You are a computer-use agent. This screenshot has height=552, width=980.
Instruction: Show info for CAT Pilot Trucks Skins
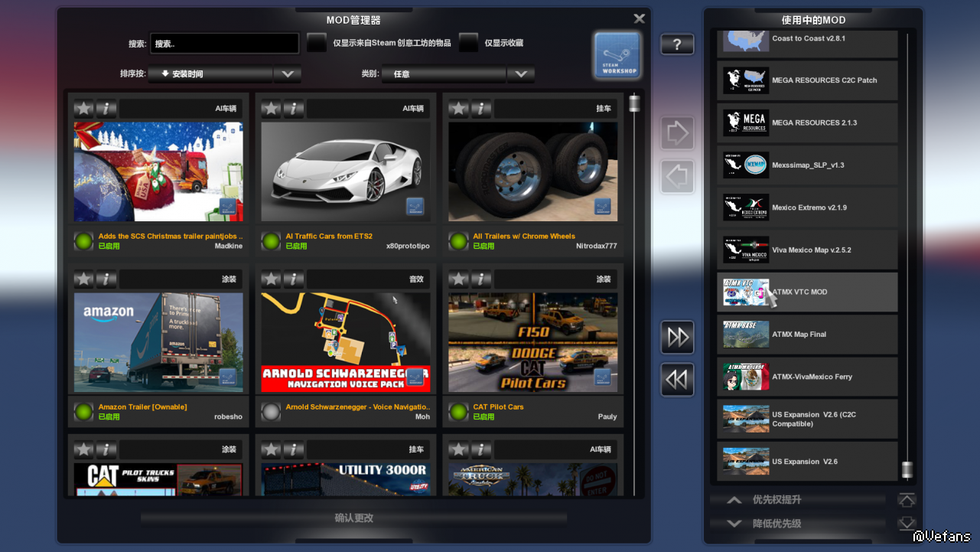point(106,449)
